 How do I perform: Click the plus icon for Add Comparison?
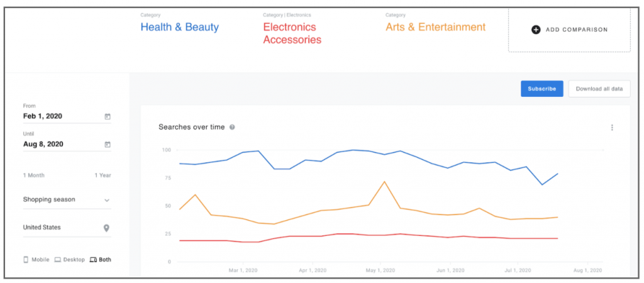536,30
